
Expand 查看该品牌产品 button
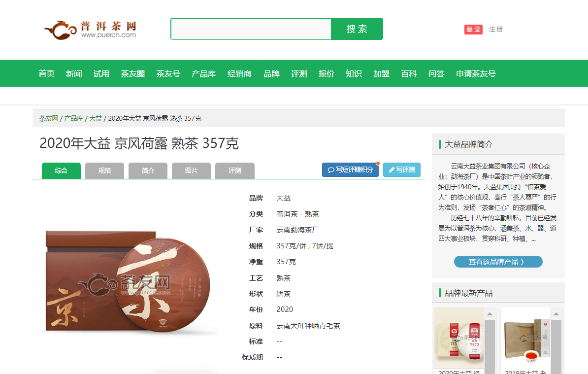tap(498, 262)
